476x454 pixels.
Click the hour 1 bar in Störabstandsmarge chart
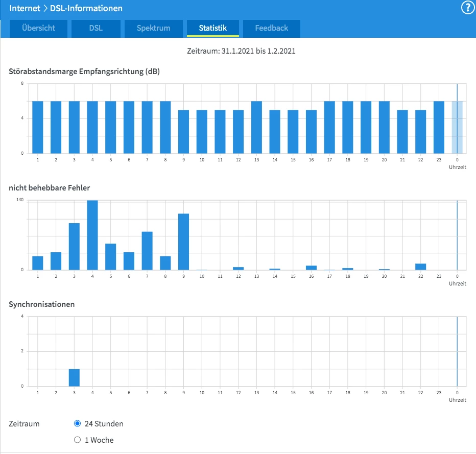click(38, 127)
